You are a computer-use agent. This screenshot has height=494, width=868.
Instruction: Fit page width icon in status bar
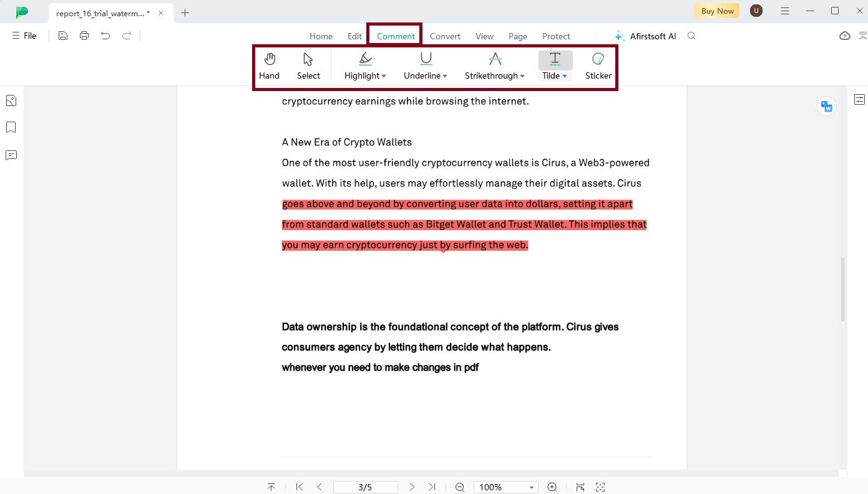pyautogui.click(x=580, y=487)
